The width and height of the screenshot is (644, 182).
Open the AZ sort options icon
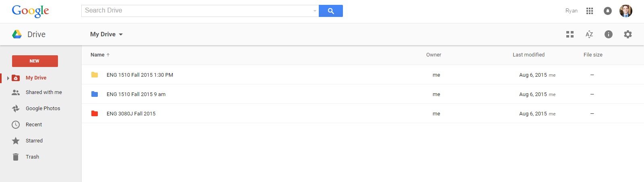(589, 34)
